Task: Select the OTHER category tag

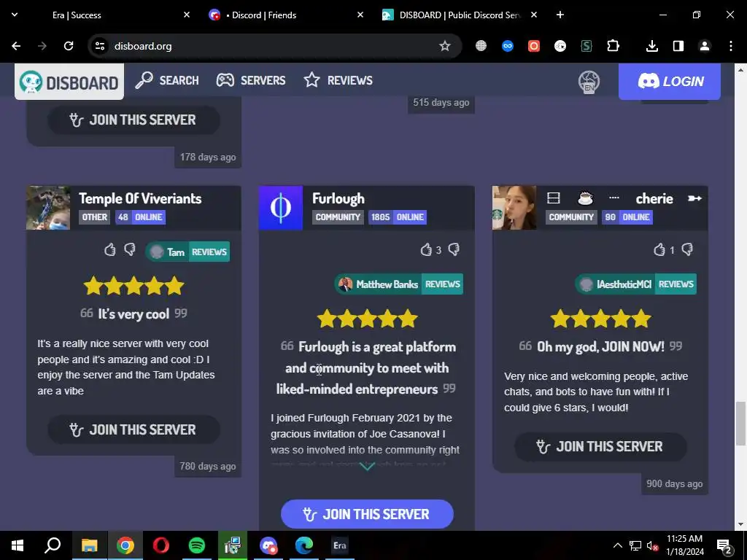Action: [x=94, y=217]
